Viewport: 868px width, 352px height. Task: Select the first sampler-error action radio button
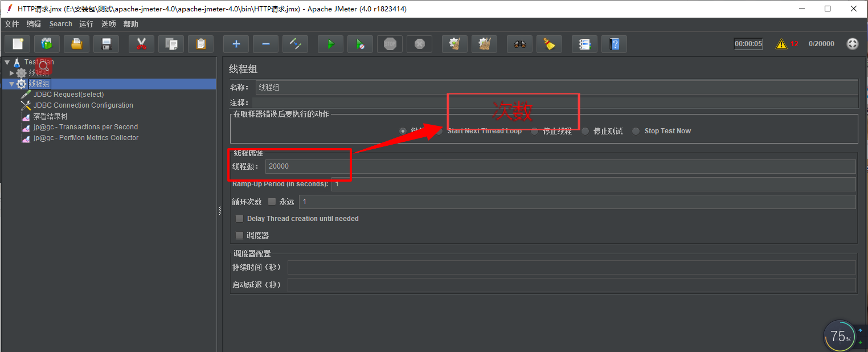[403, 131]
